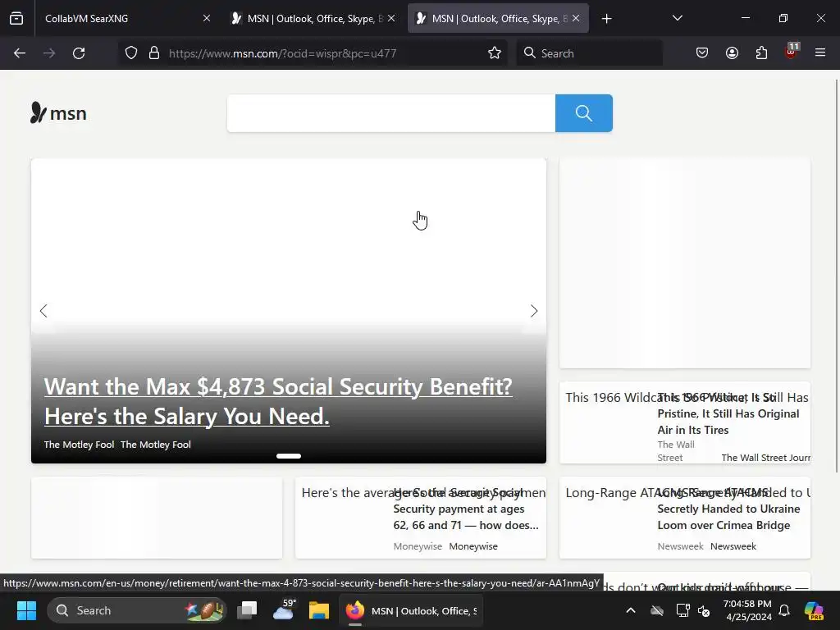Close the middle MSN tab

[x=391, y=18]
